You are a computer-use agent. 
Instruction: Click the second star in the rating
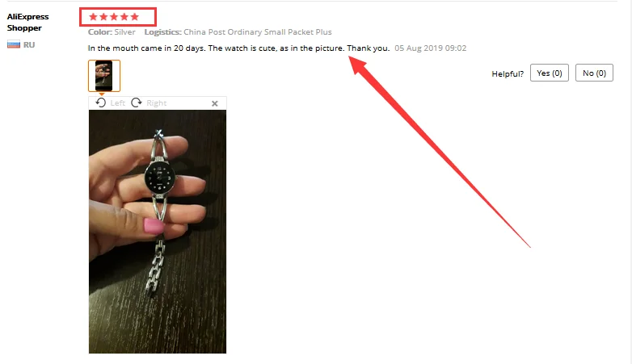tap(103, 17)
